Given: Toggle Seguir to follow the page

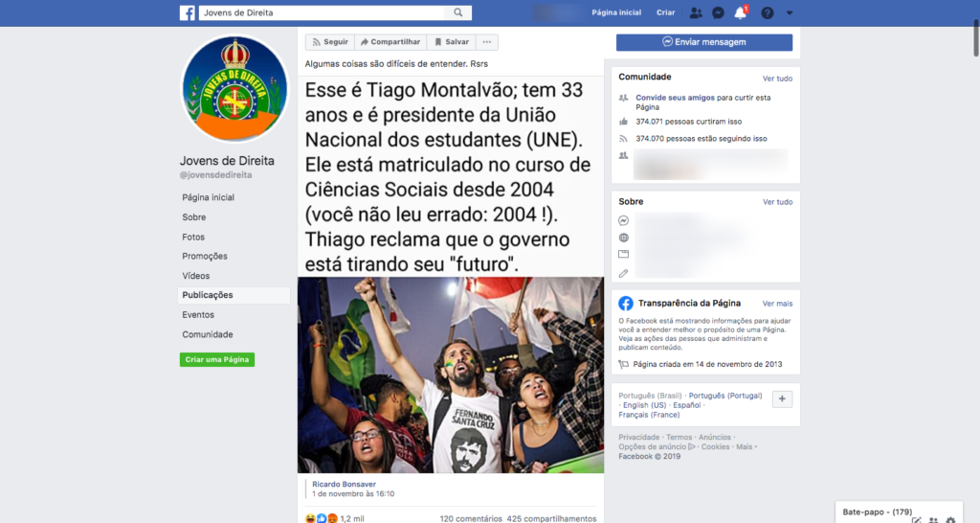Looking at the screenshot, I should [330, 42].
